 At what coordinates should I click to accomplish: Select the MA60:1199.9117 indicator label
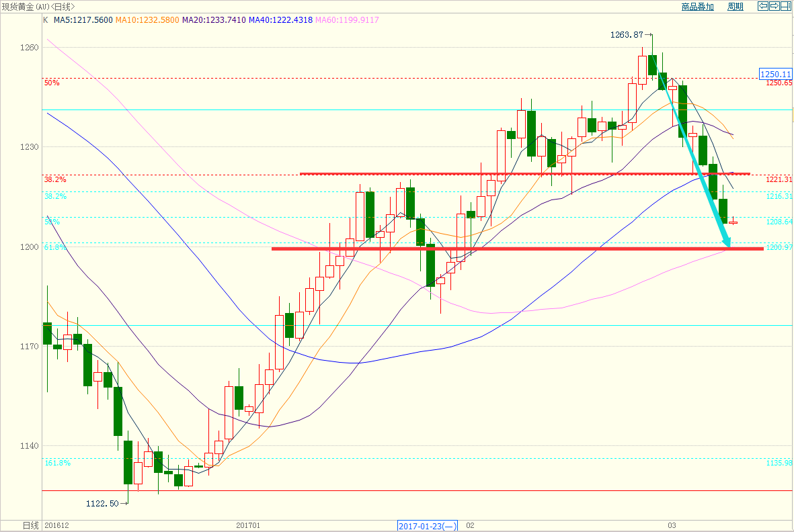[x=347, y=20]
